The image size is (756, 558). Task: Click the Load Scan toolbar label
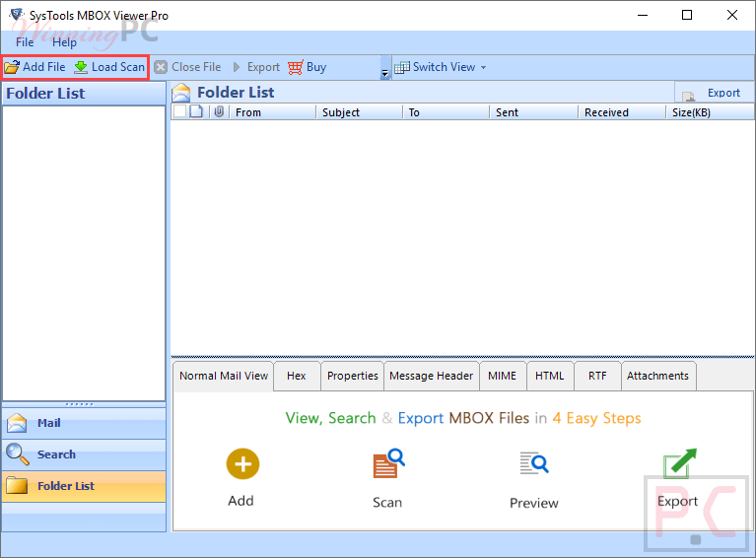pos(118,67)
